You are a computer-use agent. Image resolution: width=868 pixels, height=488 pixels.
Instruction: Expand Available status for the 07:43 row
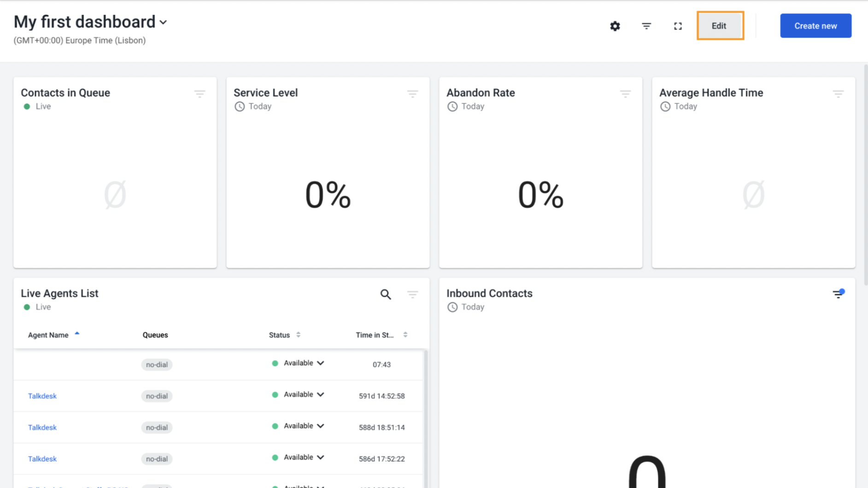coord(321,363)
